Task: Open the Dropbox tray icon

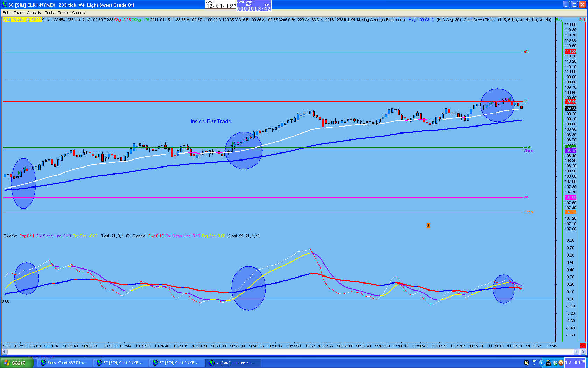Action: 555,363
